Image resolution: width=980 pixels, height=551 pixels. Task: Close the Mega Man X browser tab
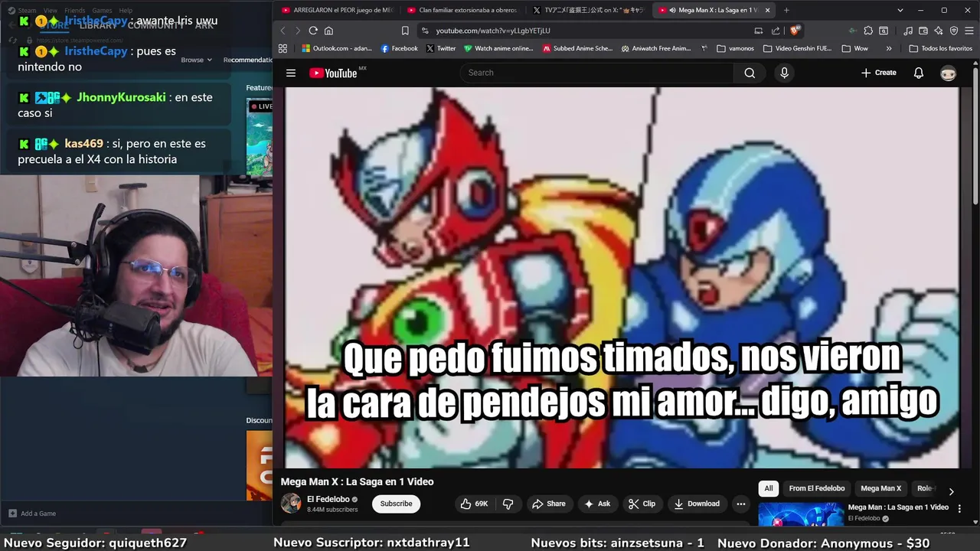(767, 10)
